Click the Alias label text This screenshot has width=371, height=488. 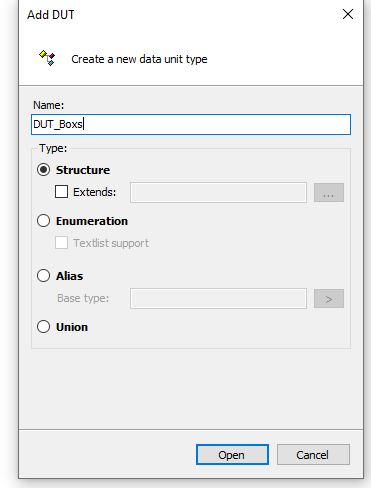pyautogui.click(x=70, y=276)
